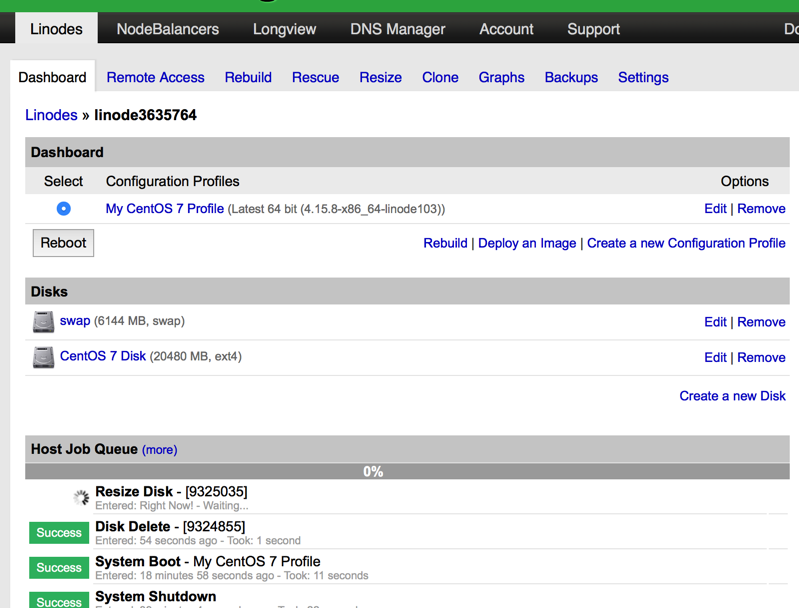View the Graphs sub-tab
Screen dimensions: 799x608
(x=501, y=77)
